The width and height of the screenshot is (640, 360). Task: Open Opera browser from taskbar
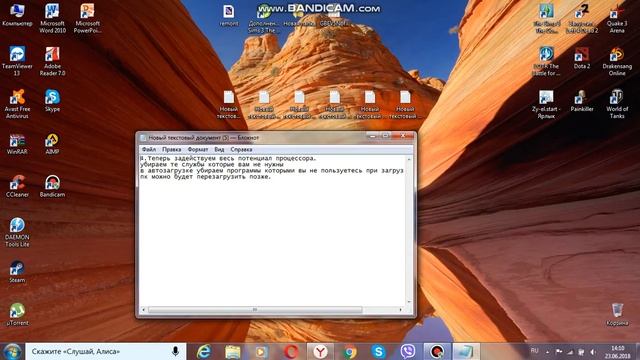point(291,351)
